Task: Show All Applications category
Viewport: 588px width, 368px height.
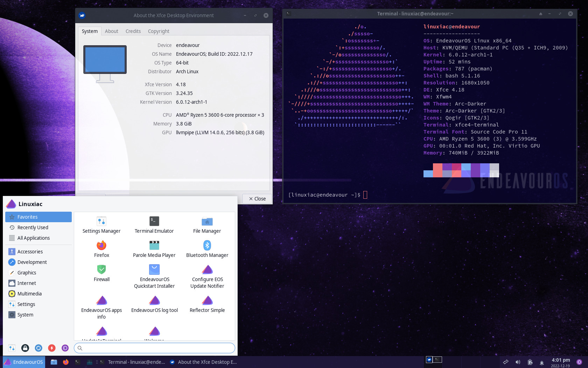Action: click(38, 238)
